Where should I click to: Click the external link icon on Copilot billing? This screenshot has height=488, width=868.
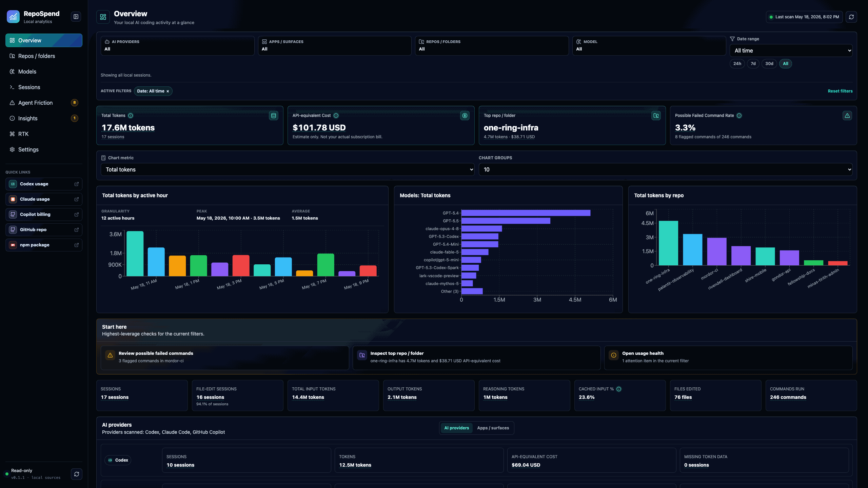pyautogui.click(x=77, y=215)
